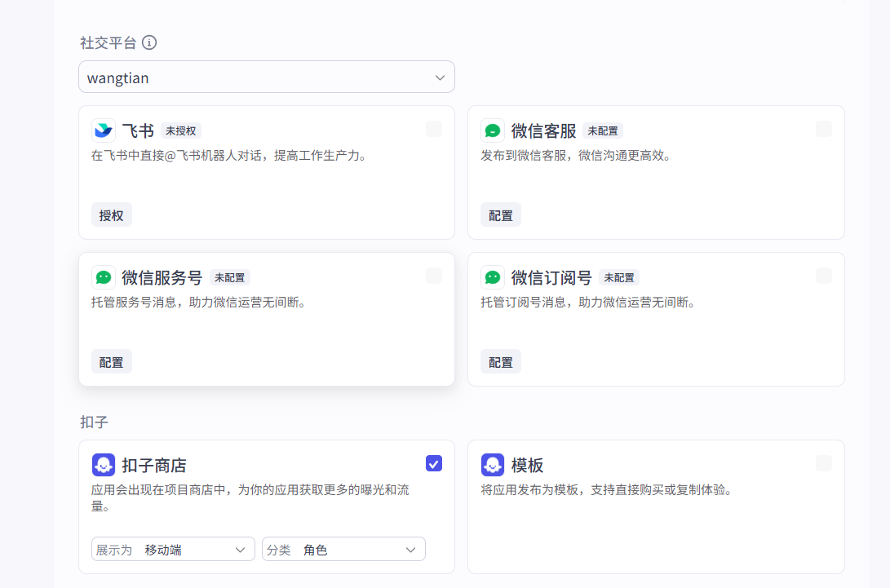Click 配置 button on 微信服务号 card
Screen dimensions: 890x588
(111, 362)
